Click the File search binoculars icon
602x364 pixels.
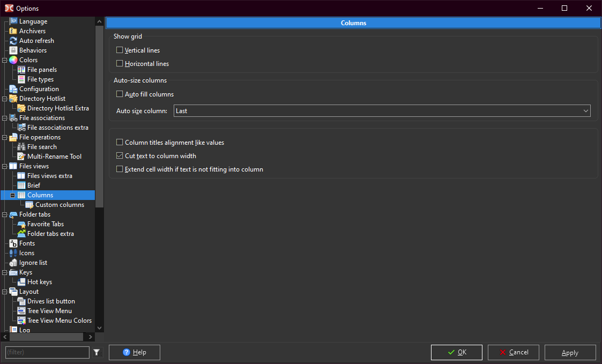(x=21, y=147)
